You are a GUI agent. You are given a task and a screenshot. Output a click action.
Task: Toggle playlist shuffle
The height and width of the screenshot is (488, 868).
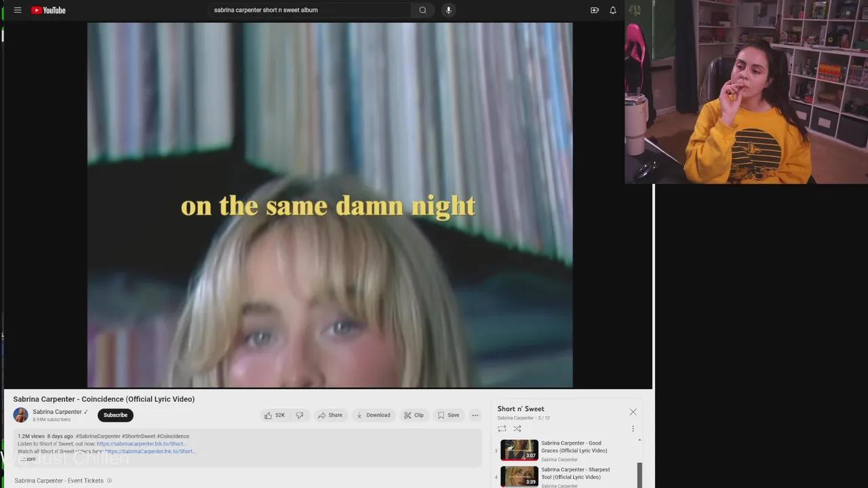click(517, 428)
